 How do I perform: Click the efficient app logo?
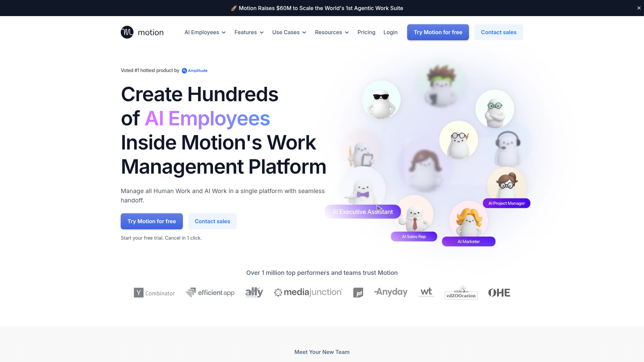pos(210,293)
